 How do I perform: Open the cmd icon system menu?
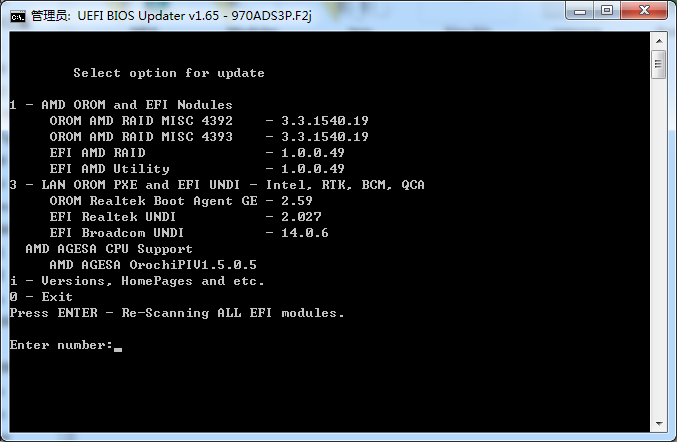click(18, 16)
